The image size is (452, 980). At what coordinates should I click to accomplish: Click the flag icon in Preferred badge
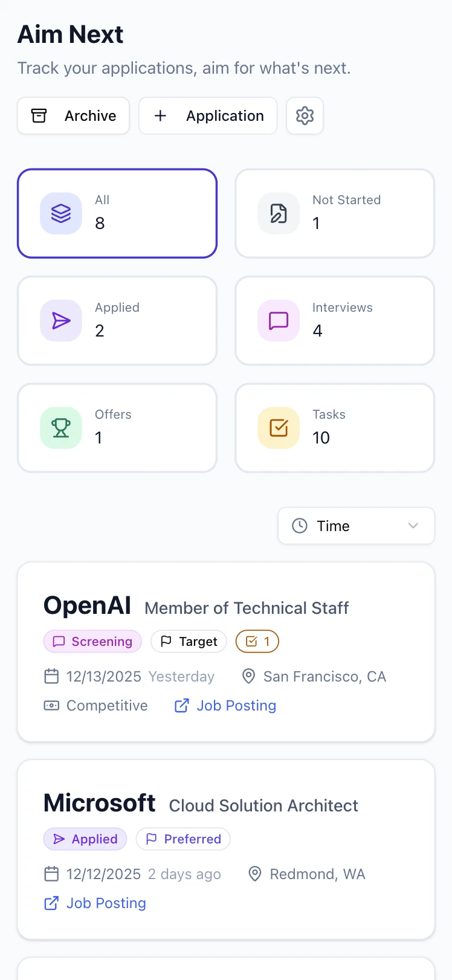(152, 839)
